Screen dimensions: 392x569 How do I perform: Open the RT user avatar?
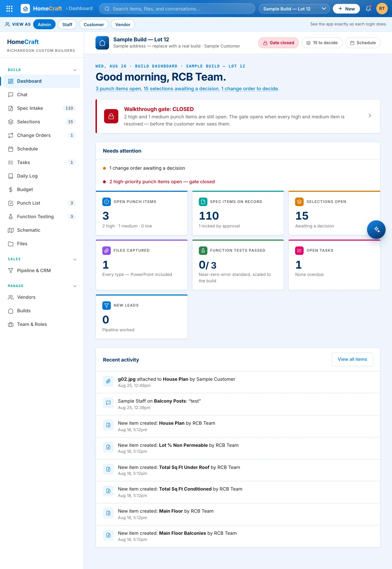tap(382, 9)
